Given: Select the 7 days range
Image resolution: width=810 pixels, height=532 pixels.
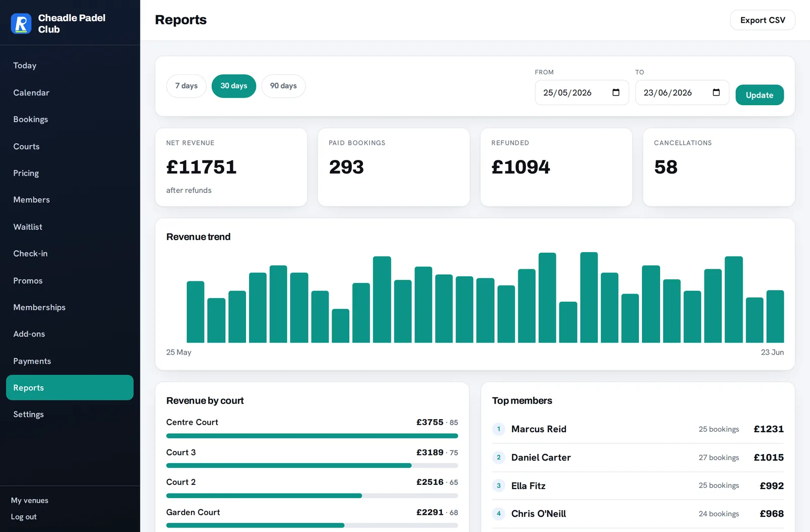Looking at the screenshot, I should click(x=186, y=86).
